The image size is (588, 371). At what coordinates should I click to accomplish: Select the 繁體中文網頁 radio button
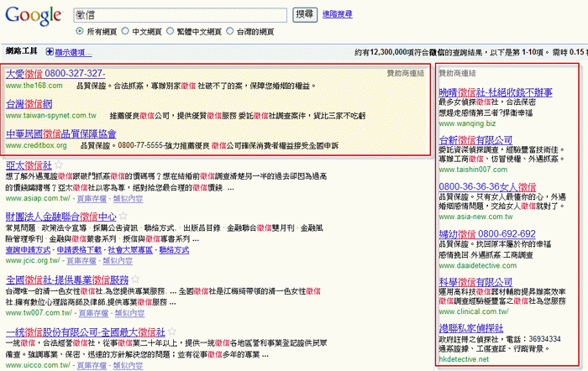tap(170, 31)
